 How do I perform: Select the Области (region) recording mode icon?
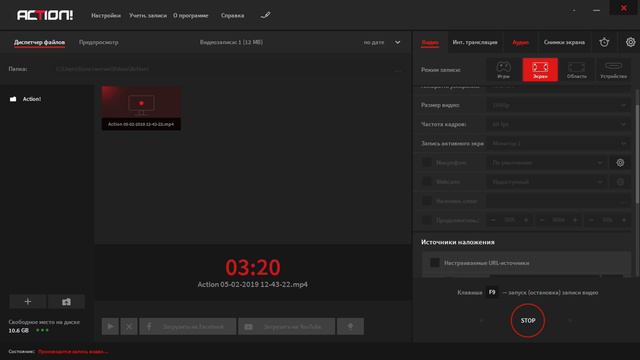click(x=576, y=70)
